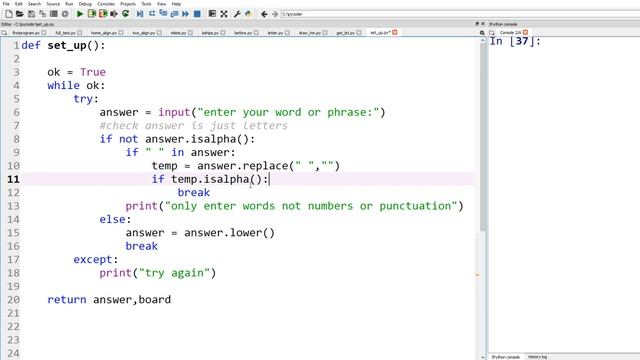Select the Console 2/A tab
The height and width of the screenshot is (360, 640).
pyautogui.click(x=510, y=33)
